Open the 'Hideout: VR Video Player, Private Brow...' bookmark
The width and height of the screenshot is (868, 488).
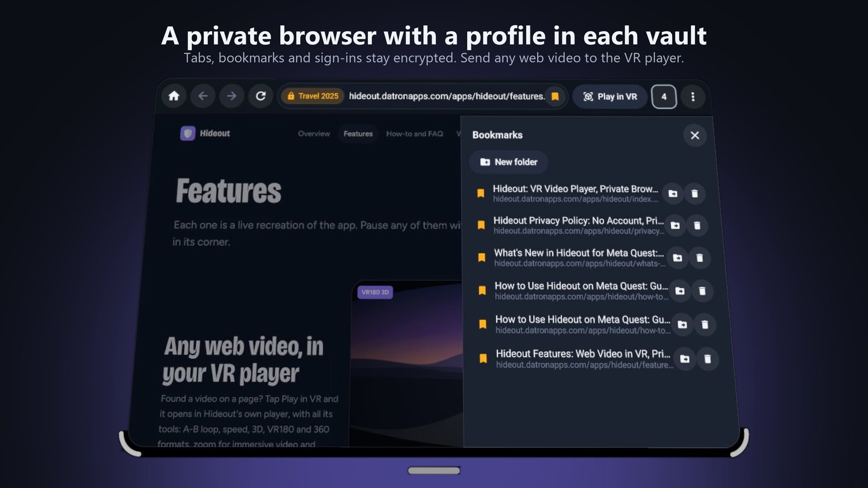coord(568,193)
